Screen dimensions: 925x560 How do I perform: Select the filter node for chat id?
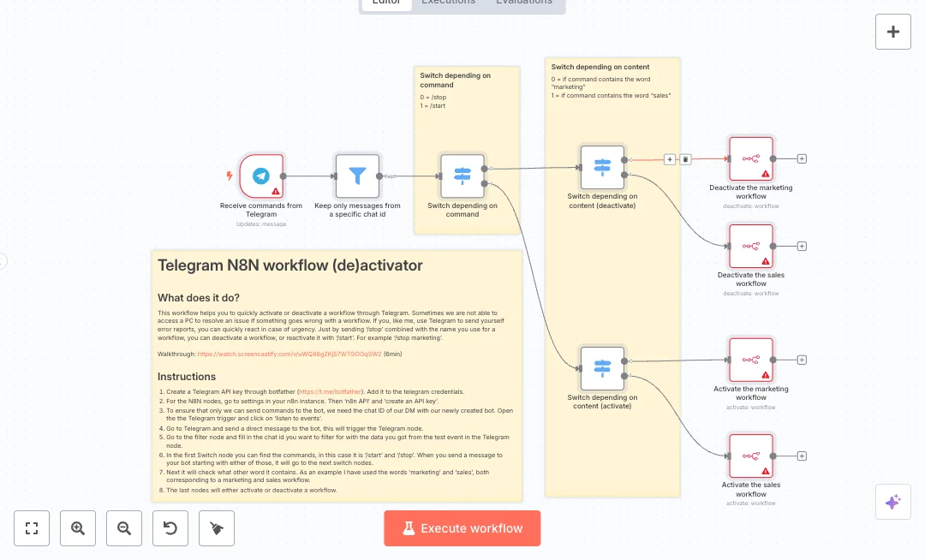(x=357, y=176)
